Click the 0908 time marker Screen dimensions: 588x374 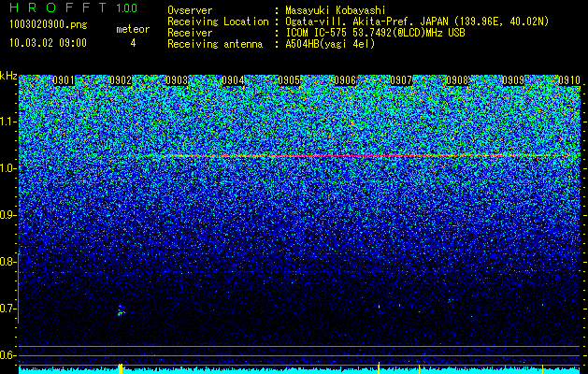tap(457, 80)
